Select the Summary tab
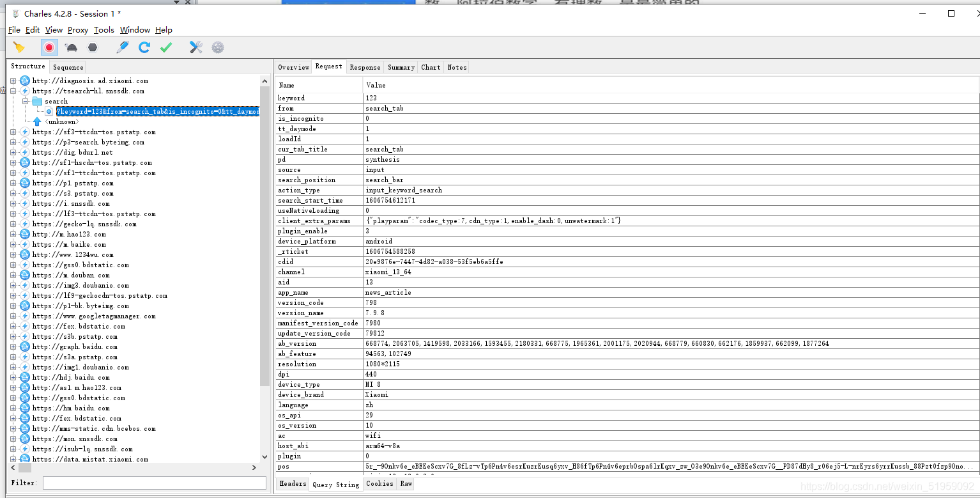The height and width of the screenshot is (498, 980). (x=401, y=67)
